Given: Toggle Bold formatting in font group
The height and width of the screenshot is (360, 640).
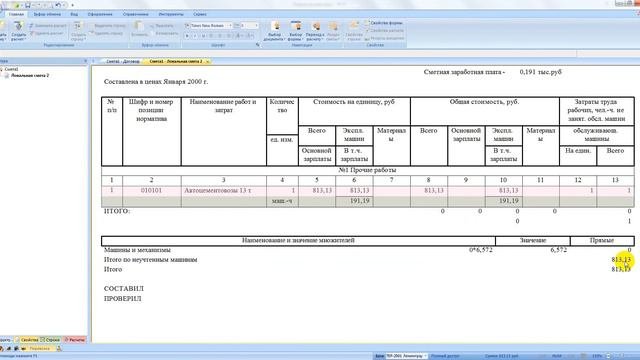Looking at the screenshot, I should click(x=187, y=36).
